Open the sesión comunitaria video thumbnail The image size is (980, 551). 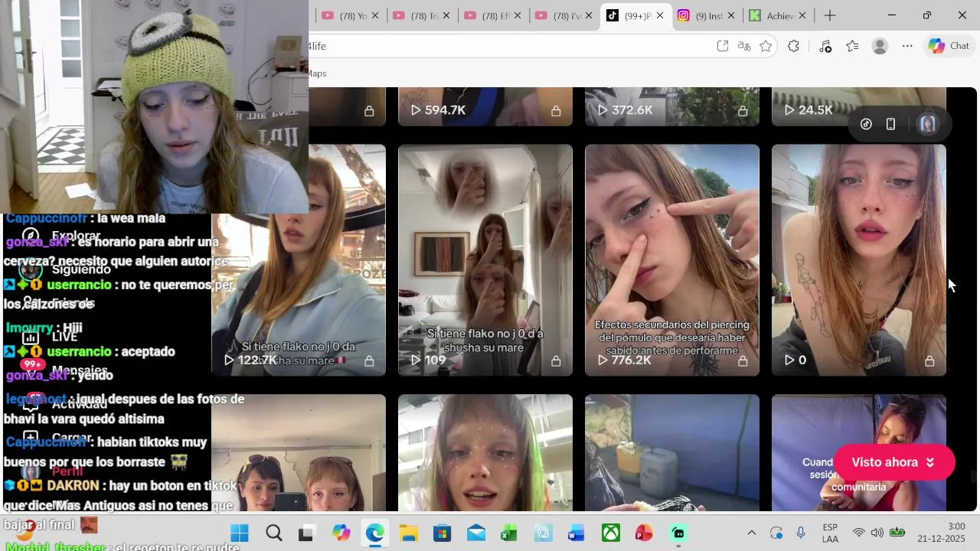coord(859,452)
